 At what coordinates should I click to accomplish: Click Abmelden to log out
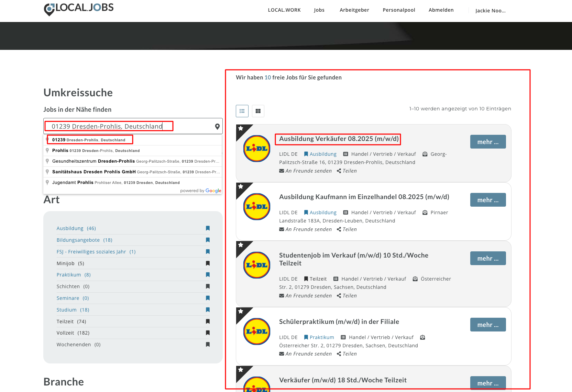click(x=441, y=10)
